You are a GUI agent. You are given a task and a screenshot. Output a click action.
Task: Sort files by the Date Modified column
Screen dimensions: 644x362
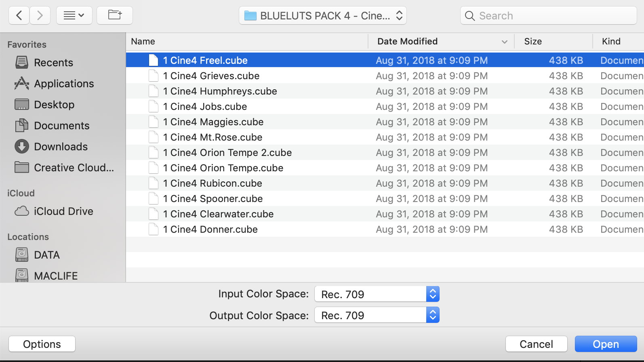407,41
